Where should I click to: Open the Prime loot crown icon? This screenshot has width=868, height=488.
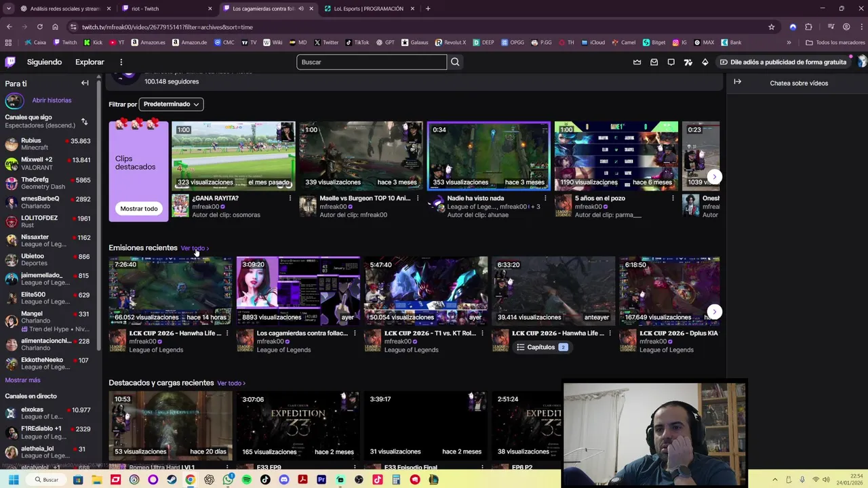click(x=637, y=62)
